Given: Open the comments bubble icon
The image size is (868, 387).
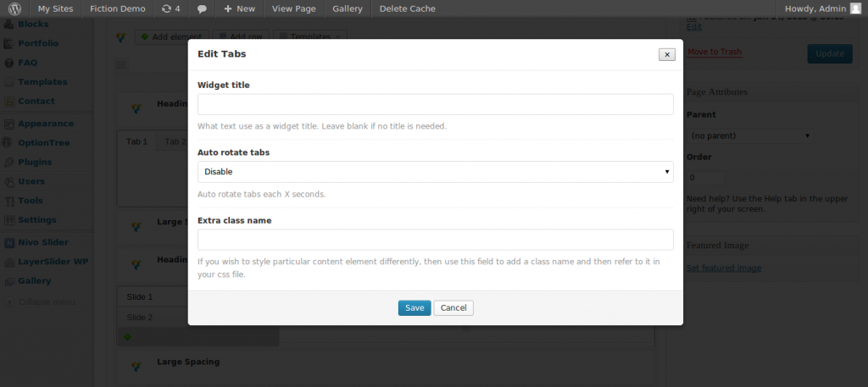Looking at the screenshot, I should (x=202, y=8).
